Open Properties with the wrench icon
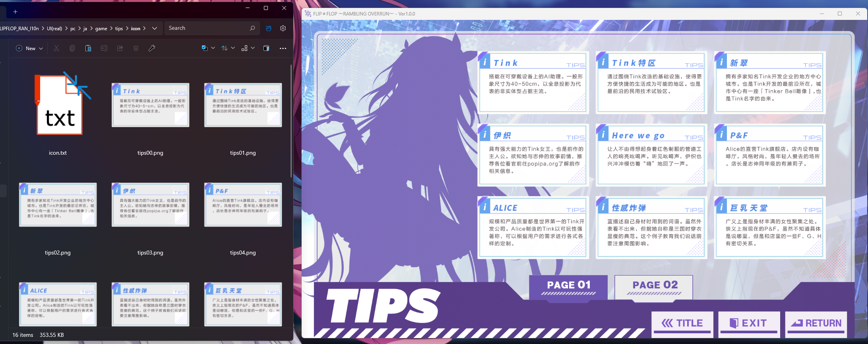This screenshot has height=344, width=868. [x=151, y=48]
